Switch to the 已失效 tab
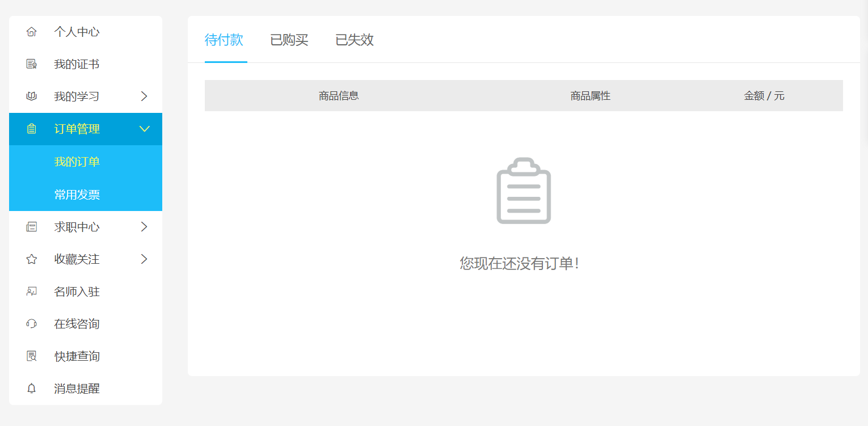The width and height of the screenshot is (868, 426). (355, 40)
